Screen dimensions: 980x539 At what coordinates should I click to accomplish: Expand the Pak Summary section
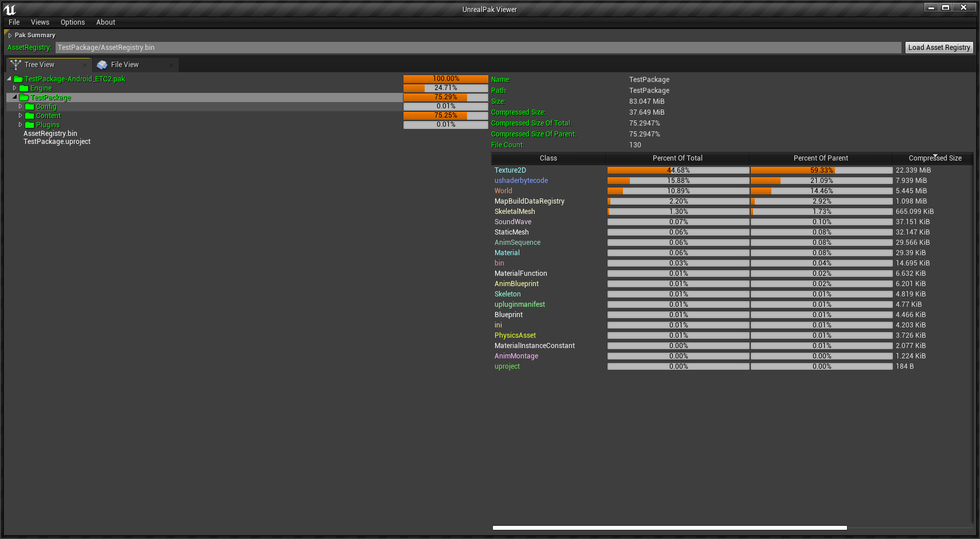(x=10, y=36)
